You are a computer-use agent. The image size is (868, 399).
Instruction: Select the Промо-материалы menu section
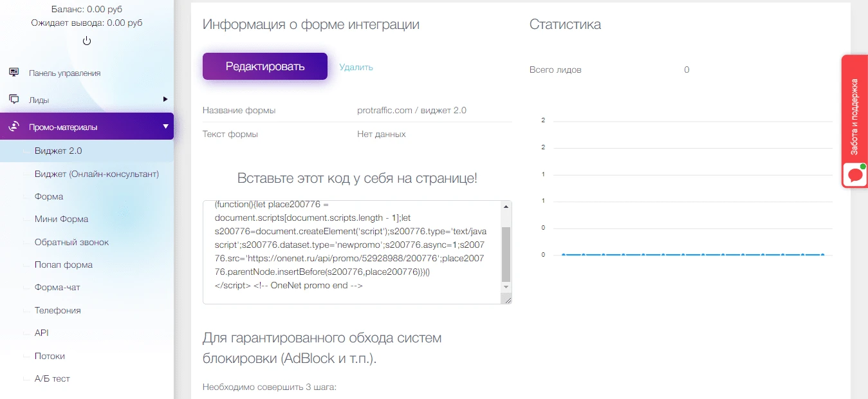[x=87, y=127]
